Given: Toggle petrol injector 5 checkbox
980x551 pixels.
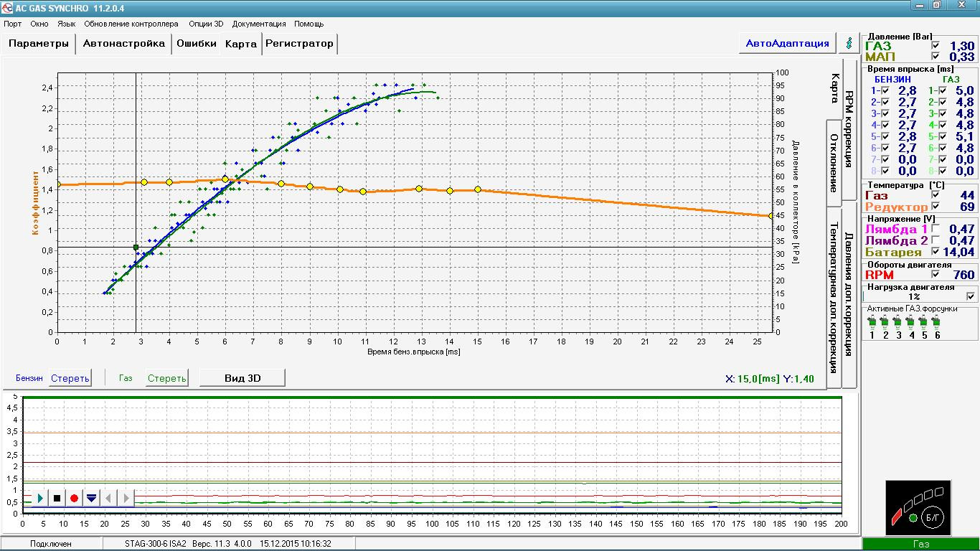Looking at the screenshot, I should [885, 136].
